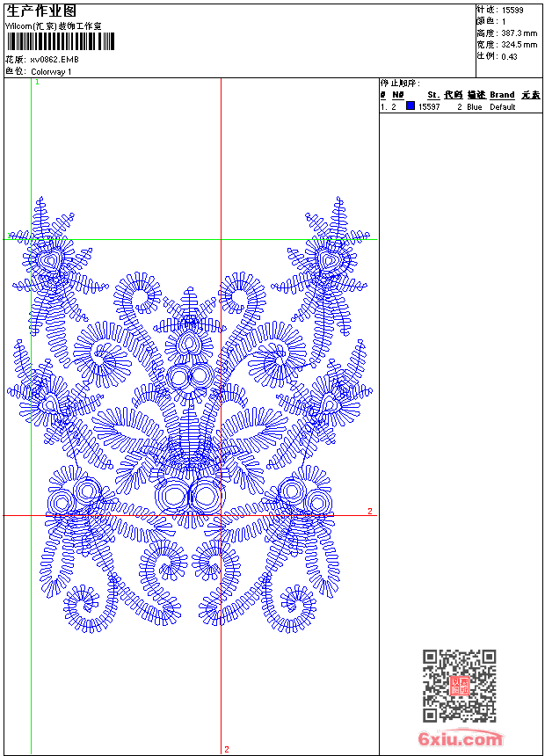Click the green marker number 1
The height and width of the screenshot is (756, 545).
(37, 82)
